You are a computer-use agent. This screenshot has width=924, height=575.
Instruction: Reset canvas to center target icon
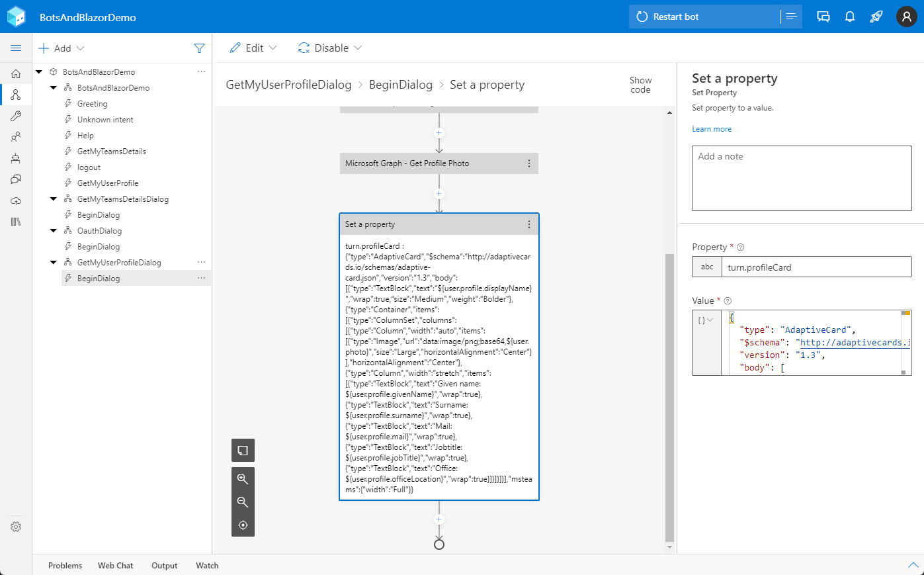pos(243,525)
